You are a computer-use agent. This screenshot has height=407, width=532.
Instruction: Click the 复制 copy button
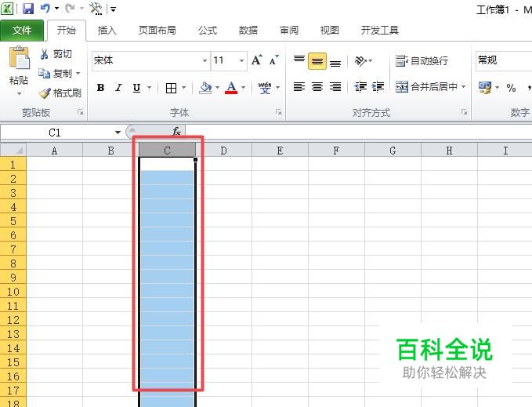click(x=55, y=73)
